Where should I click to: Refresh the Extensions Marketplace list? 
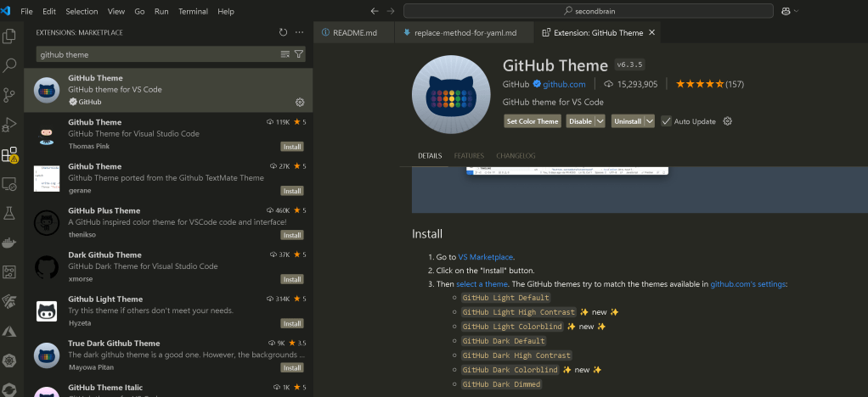coord(284,32)
